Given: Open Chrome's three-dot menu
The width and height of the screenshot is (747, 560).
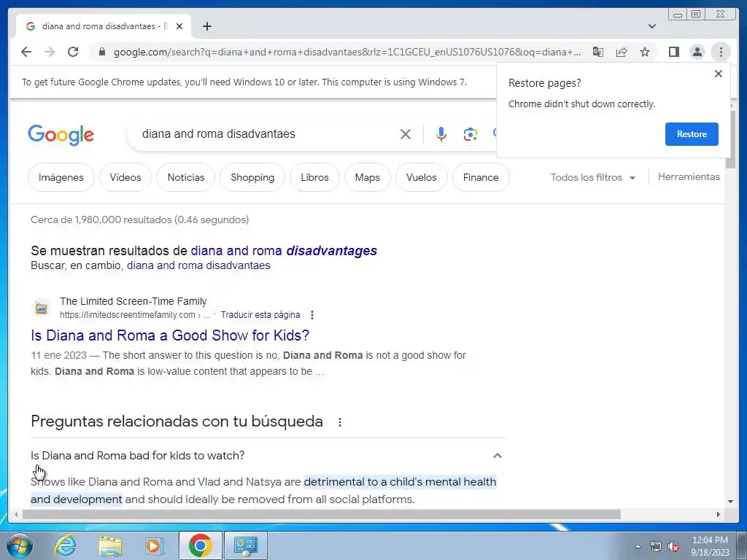Looking at the screenshot, I should (721, 52).
